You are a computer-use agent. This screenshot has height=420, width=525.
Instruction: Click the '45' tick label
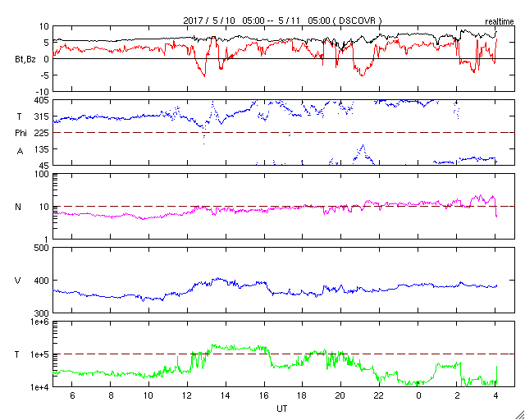coord(44,166)
